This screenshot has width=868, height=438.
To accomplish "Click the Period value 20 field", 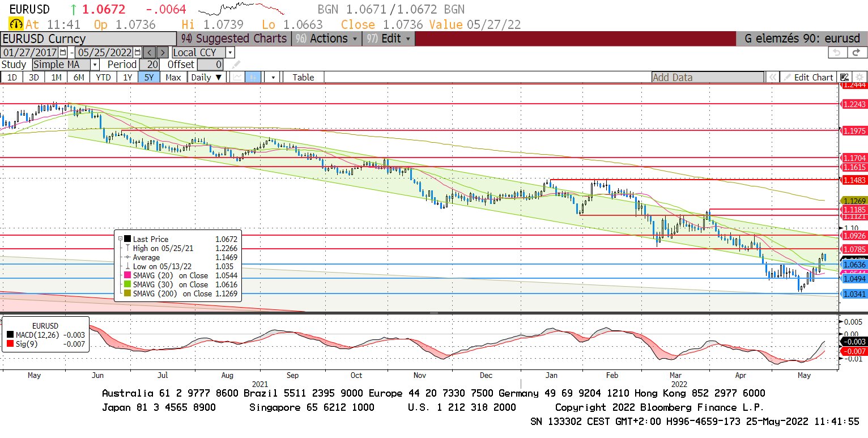I will (x=150, y=65).
